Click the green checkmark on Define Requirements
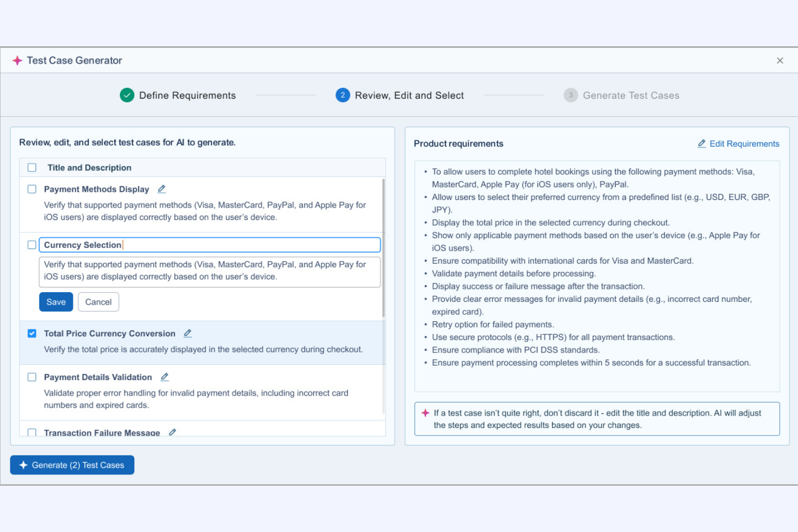 [x=127, y=95]
